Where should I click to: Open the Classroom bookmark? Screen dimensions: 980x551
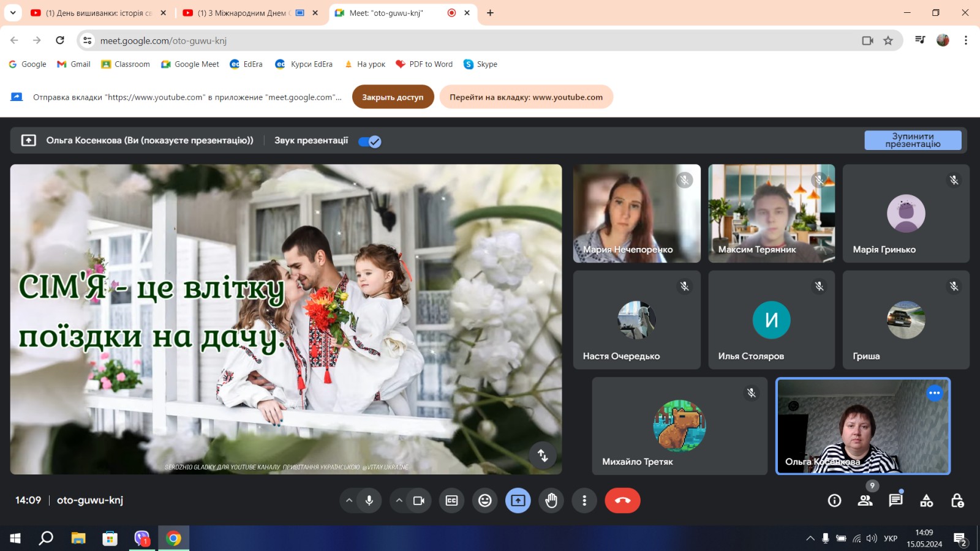point(126,64)
